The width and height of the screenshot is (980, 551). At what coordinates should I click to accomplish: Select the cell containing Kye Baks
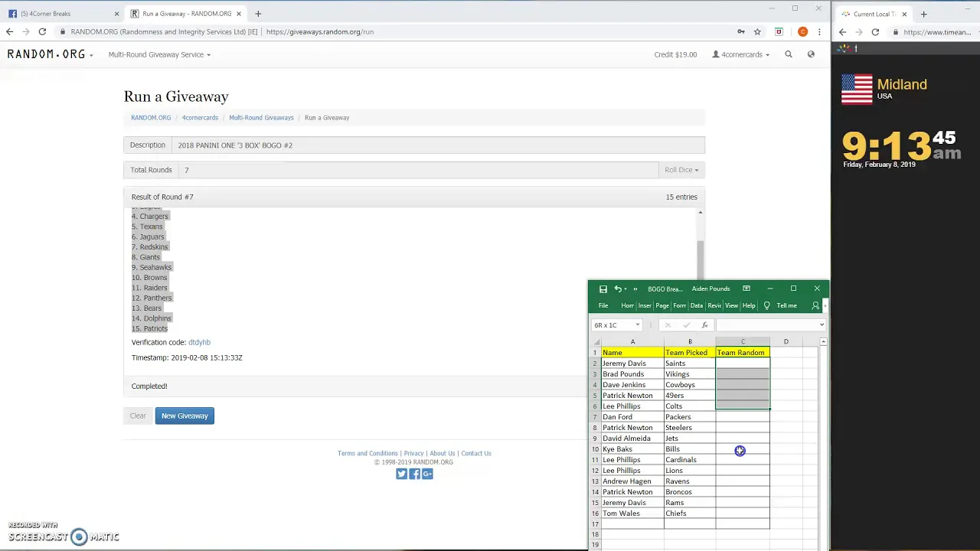[x=632, y=449]
